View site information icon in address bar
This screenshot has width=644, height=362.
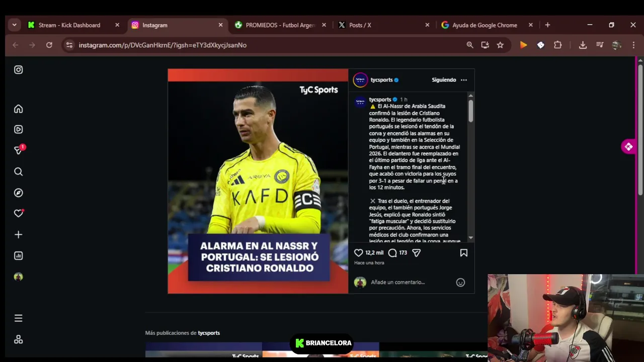click(69, 45)
